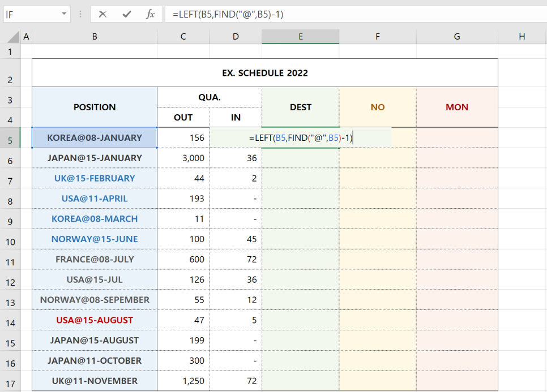Screen dimensions: 547x392
Task: Click the in-cell formula in E5
Action: 301,137
